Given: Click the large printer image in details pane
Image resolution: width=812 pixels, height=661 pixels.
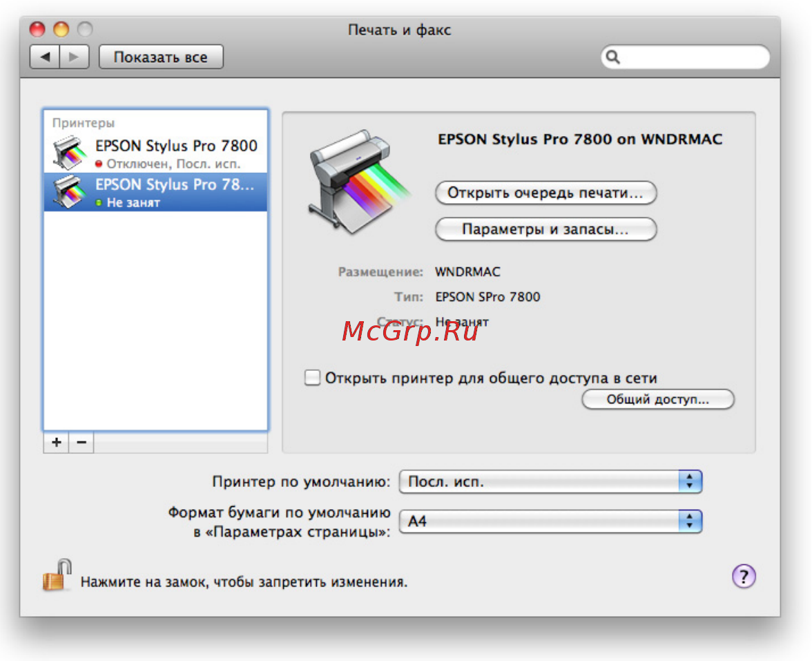Looking at the screenshot, I should coord(359,181).
